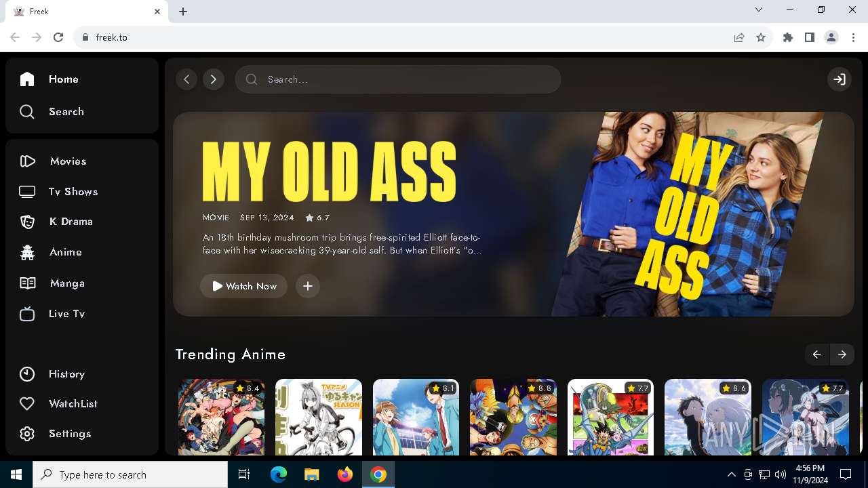Click the Anime pagoda icon
This screenshot has height=488, width=868.
[x=27, y=252]
